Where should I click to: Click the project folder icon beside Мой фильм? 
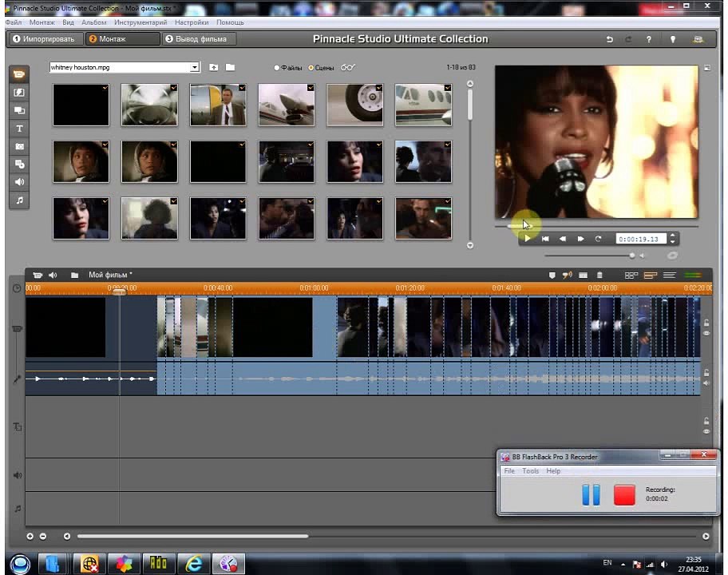[x=74, y=275]
